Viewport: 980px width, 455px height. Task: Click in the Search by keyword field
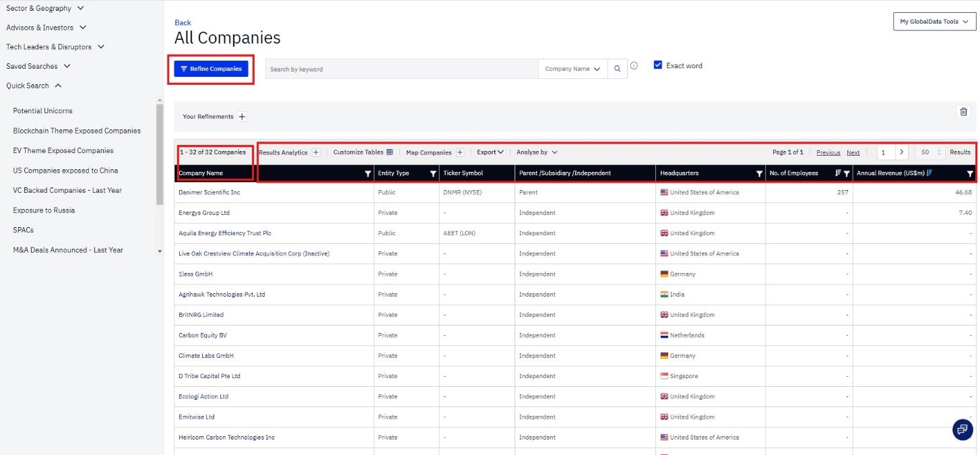pyautogui.click(x=401, y=69)
